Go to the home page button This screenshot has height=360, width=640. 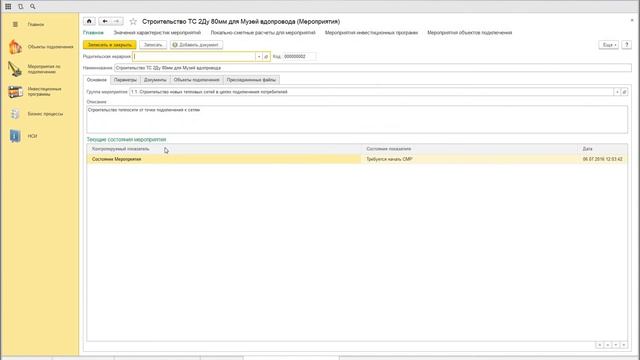pos(89,21)
